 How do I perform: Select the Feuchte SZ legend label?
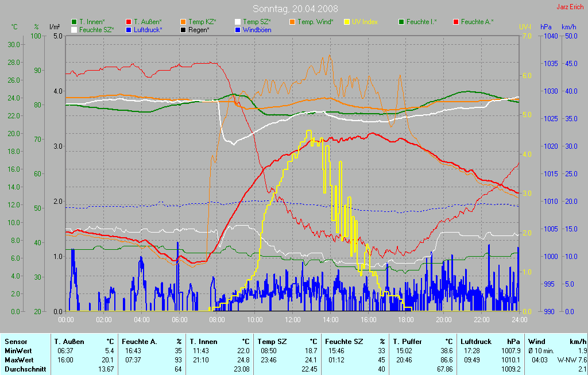96,29
